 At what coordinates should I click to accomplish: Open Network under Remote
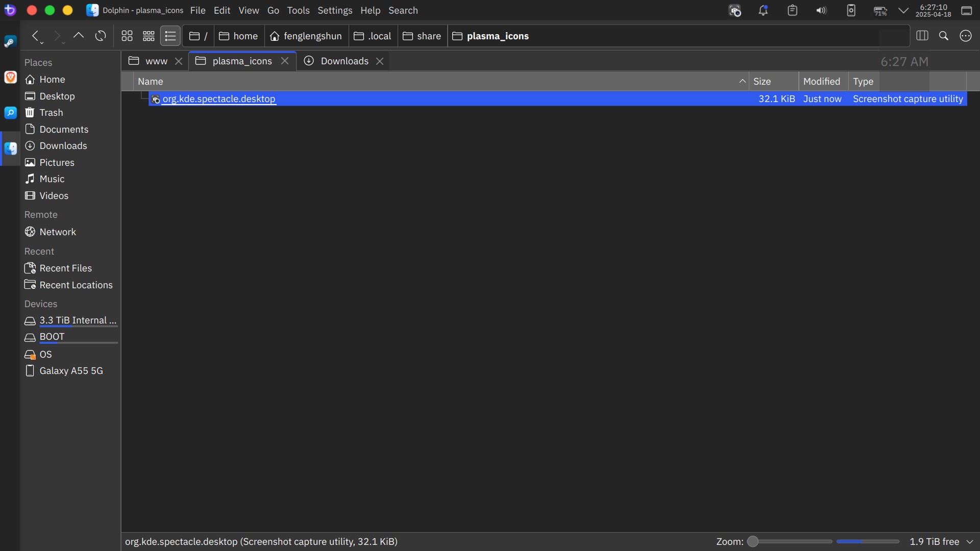coord(70,232)
